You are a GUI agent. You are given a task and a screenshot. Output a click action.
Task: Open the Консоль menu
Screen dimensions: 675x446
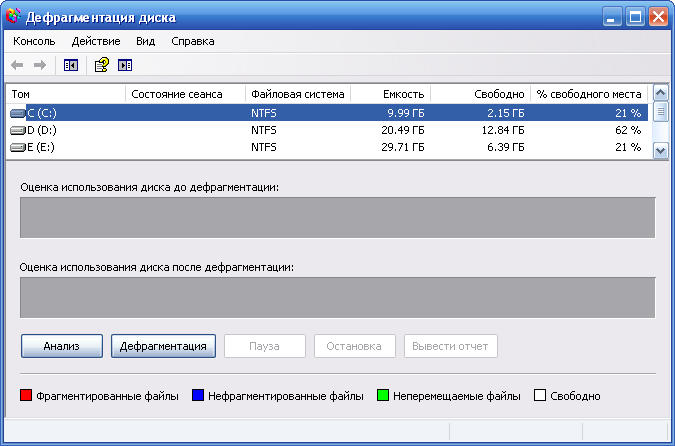point(34,41)
